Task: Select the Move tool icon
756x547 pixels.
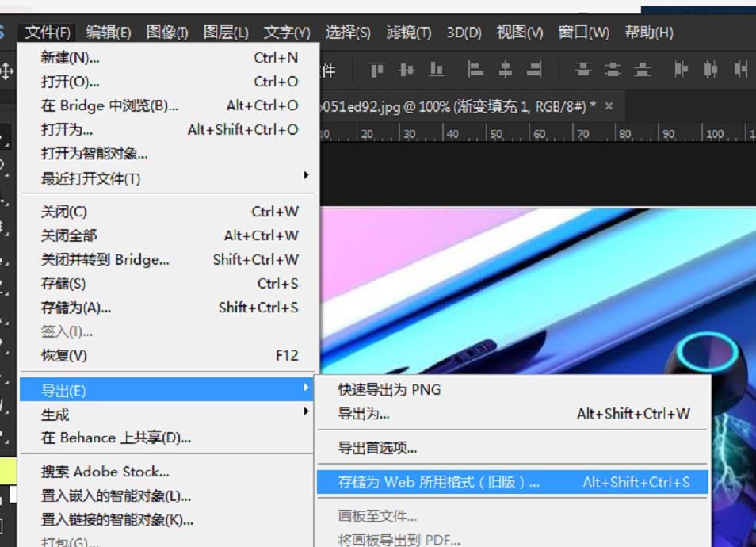Action: [6, 71]
